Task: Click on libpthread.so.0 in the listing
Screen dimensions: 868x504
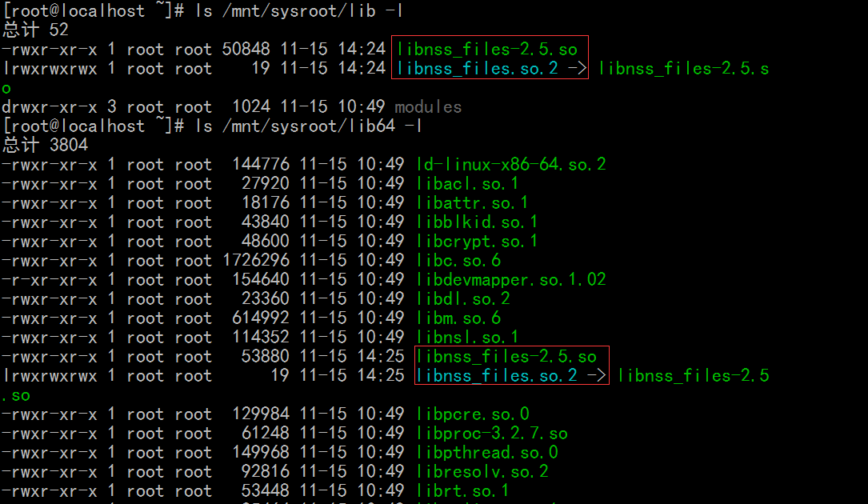Action: pyautogui.click(x=486, y=453)
